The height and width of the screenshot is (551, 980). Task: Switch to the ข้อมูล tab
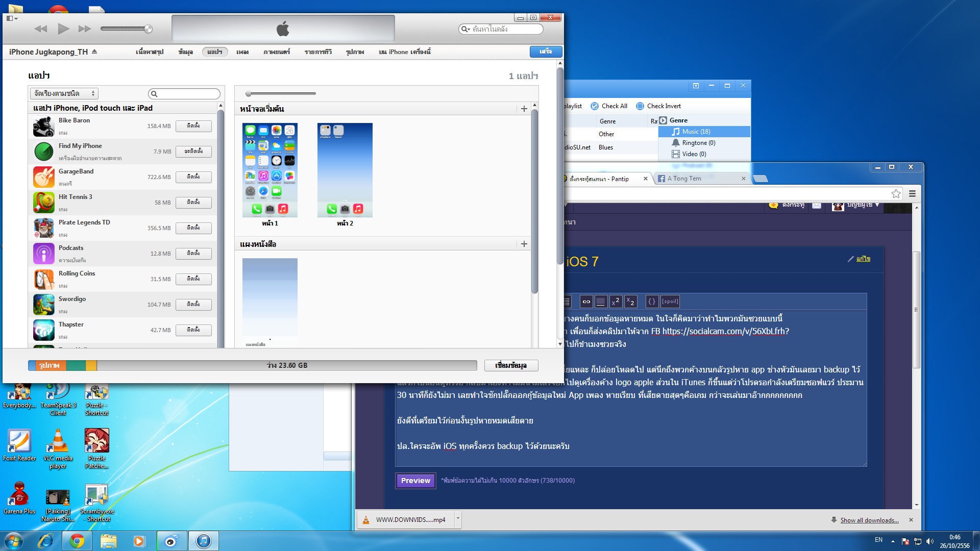tap(186, 52)
